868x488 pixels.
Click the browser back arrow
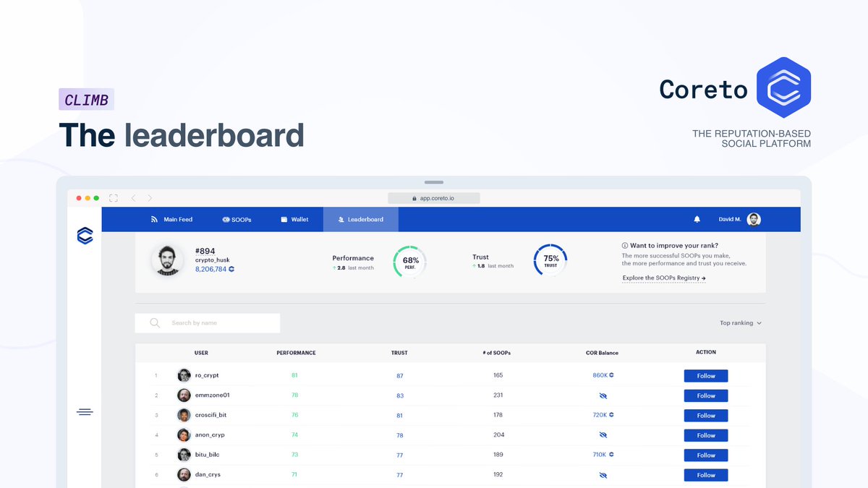[x=133, y=198]
